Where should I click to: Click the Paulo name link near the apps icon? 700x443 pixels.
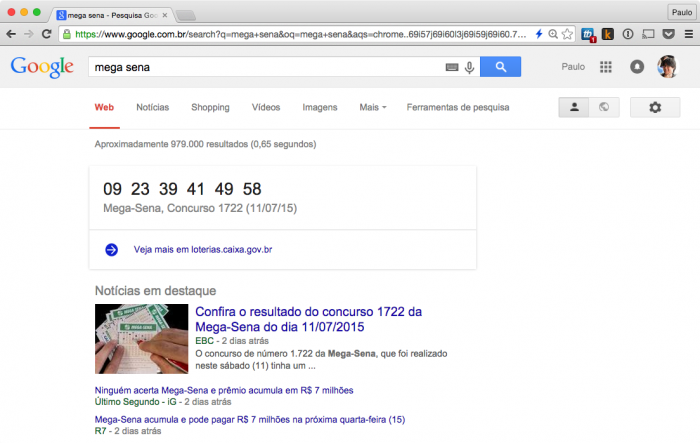click(573, 67)
